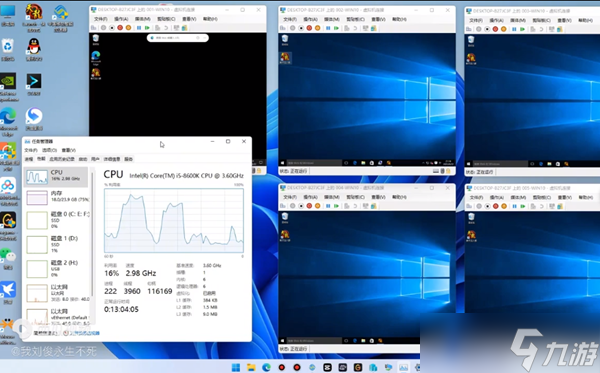Click the Ctrl+Alt+Del icon in 002-WIN10 toolbar

283,28
